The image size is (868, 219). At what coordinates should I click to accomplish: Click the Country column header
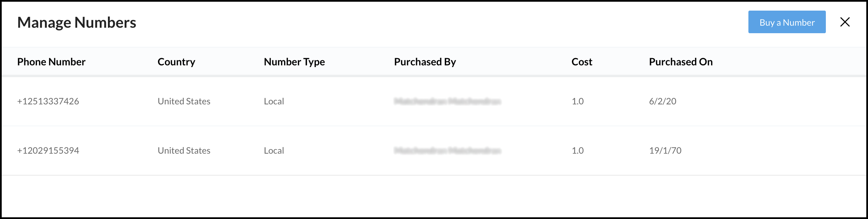click(x=176, y=62)
